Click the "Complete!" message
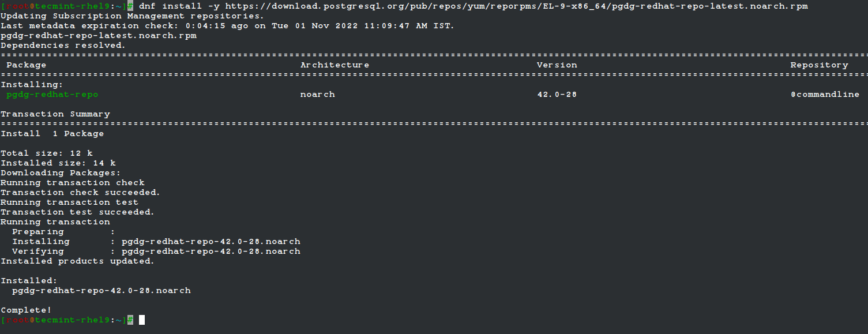 pos(27,310)
